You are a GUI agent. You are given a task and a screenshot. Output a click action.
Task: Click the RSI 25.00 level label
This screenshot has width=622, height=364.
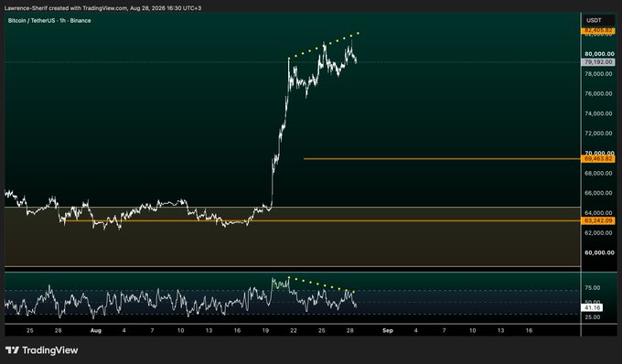592,317
